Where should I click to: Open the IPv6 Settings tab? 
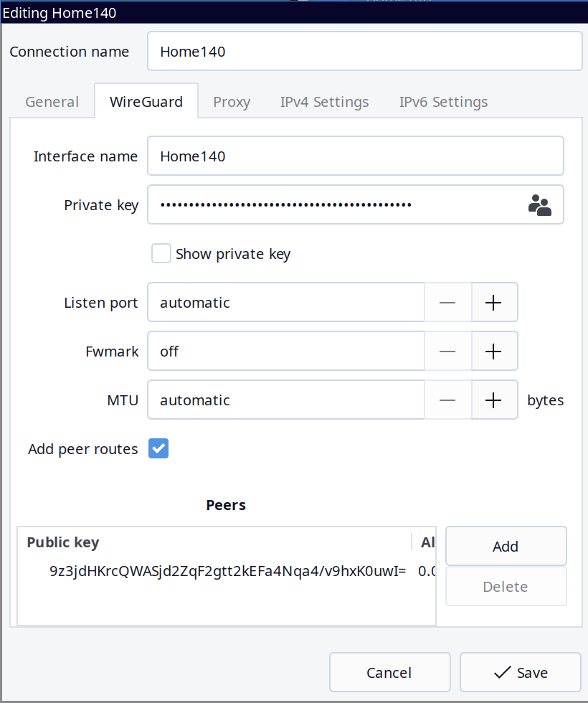(x=443, y=102)
